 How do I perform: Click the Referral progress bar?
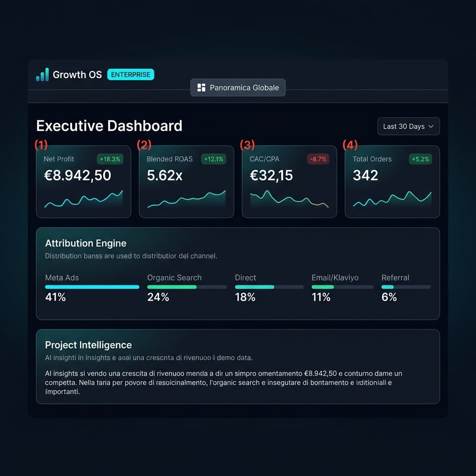click(406, 287)
